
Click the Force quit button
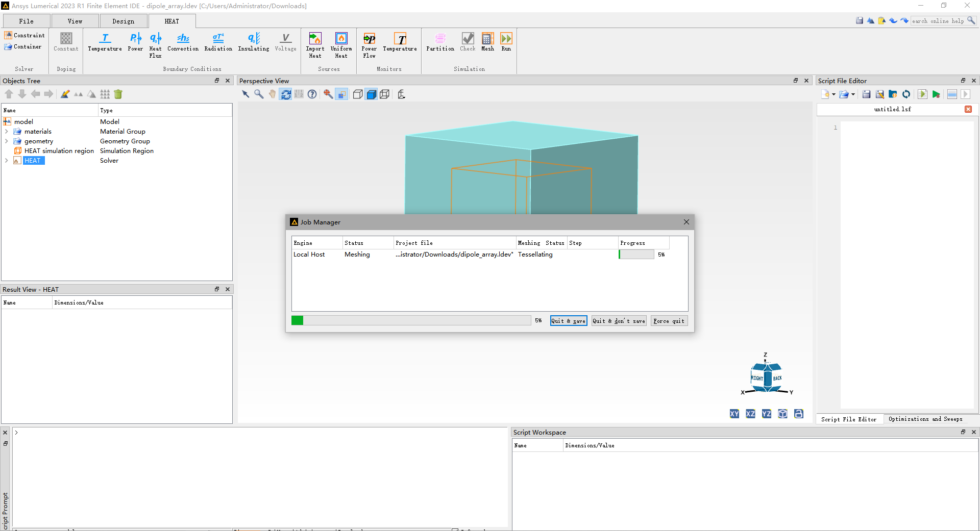coord(669,321)
